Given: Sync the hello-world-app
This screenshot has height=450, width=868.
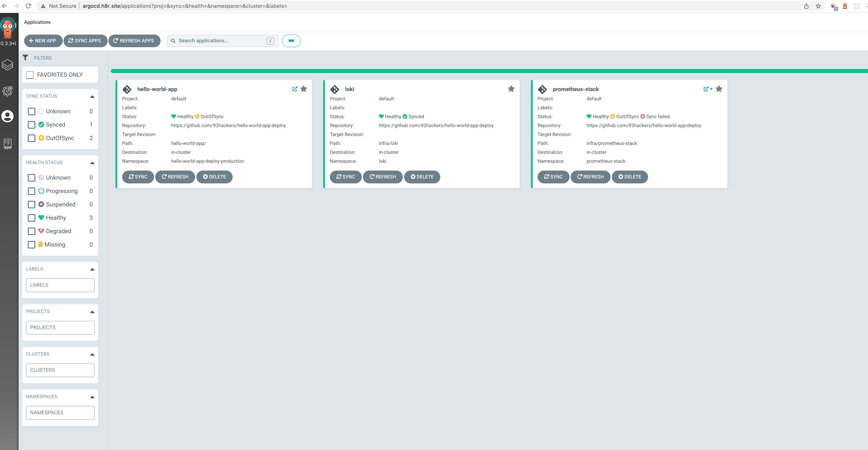Looking at the screenshot, I should (138, 177).
